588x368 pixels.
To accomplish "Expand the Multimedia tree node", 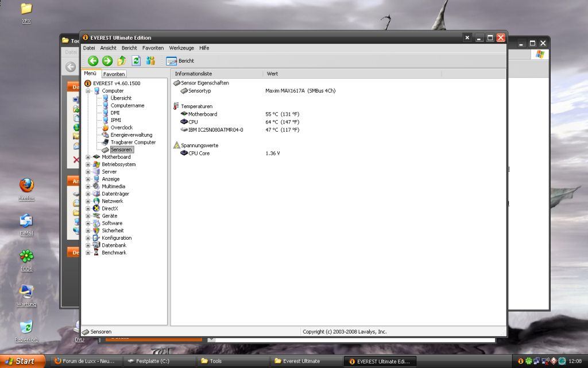I will [88, 186].
